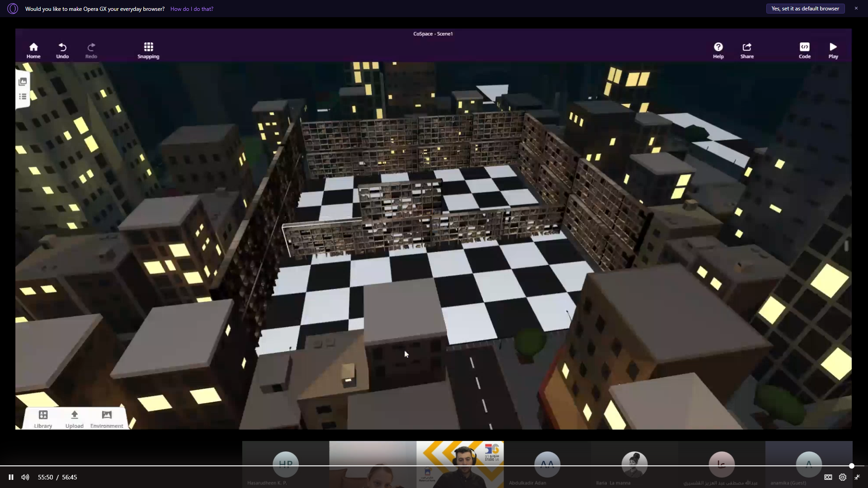
Task: Set Opera GX as default browser
Action: point(805,9)
